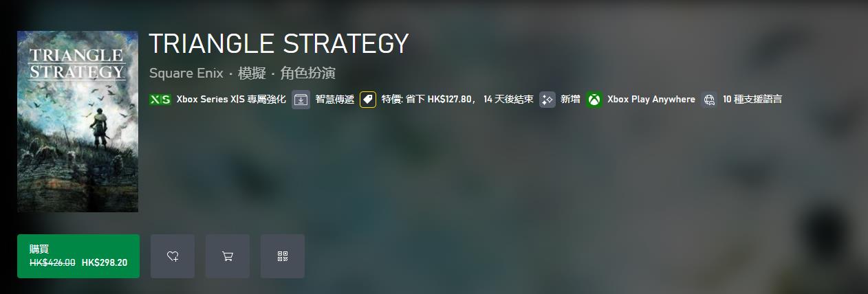Click the 智慧傳遞 feature label
Viewport: 868px width, 294px height.
(335, 100)
